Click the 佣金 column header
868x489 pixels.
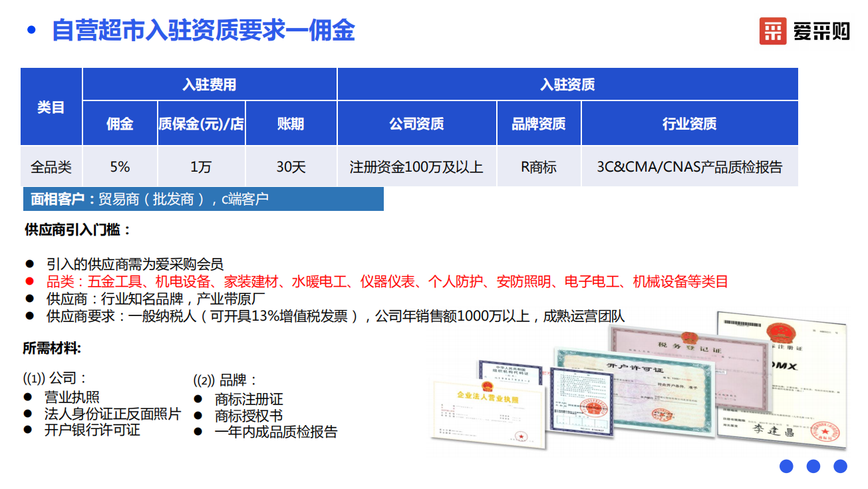coord(120,124)
